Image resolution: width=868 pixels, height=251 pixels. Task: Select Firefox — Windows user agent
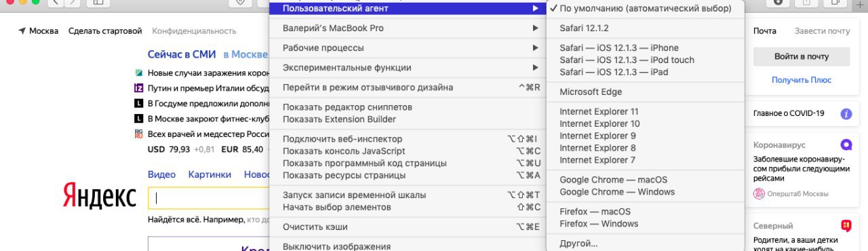pyautogui.click(x=645, y=224)
